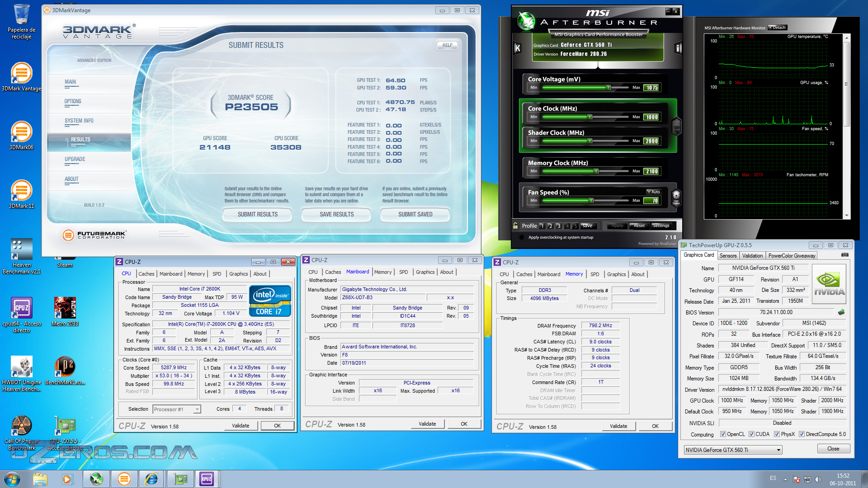The height and width of the screenshot is (488, 868).
Task: Open the 3DMark11 desktop shortcut
Action: [x=21, y=194]
